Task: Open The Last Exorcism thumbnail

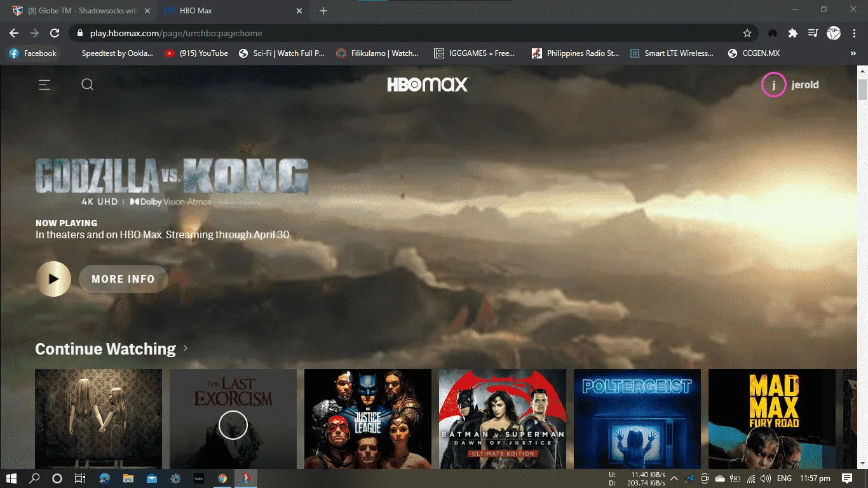Action: tap(233, 419)
